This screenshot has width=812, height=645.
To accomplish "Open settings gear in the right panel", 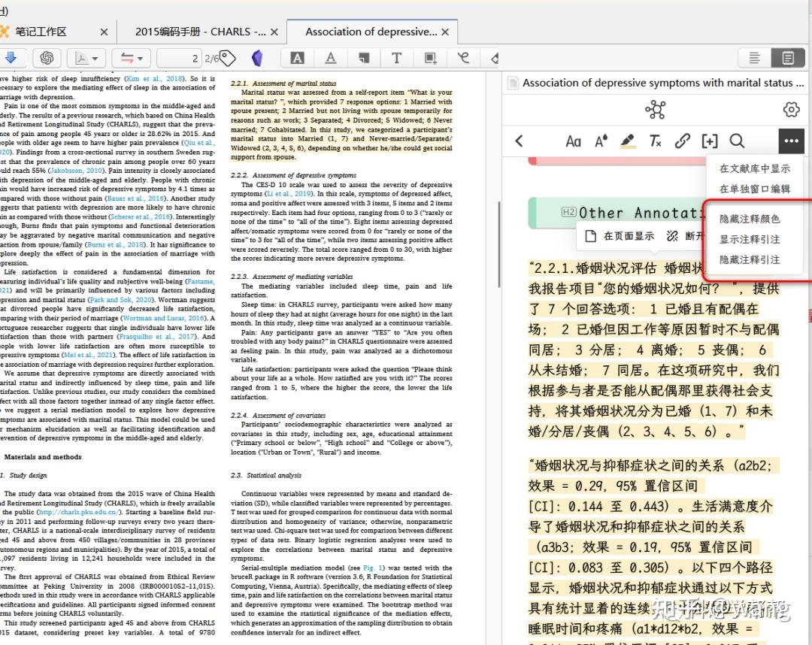I will [791, 110].
